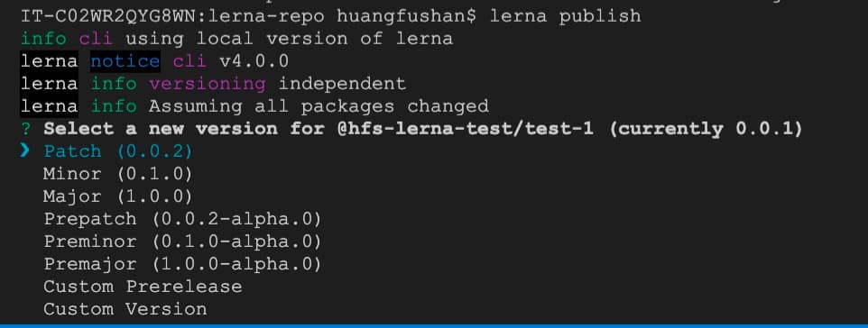Choose the Minor (0.1.0) option
The image size is (868, 328).
coord(118,174)
